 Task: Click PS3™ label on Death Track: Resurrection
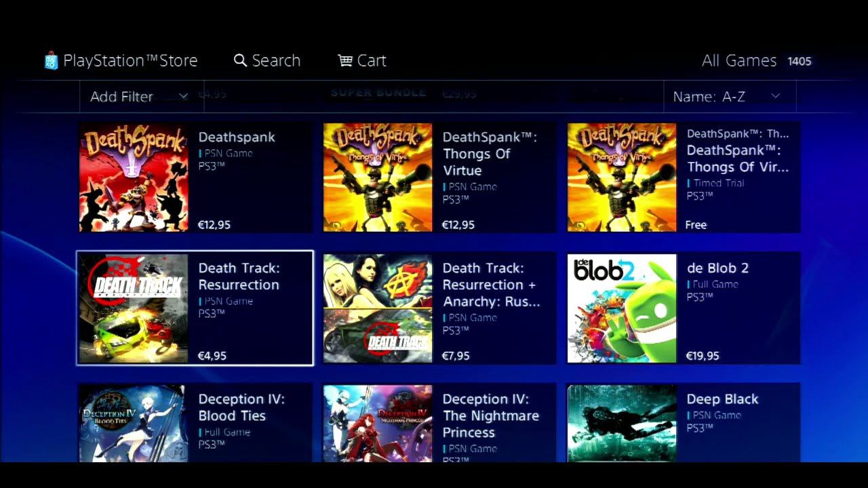click(211, 313)
